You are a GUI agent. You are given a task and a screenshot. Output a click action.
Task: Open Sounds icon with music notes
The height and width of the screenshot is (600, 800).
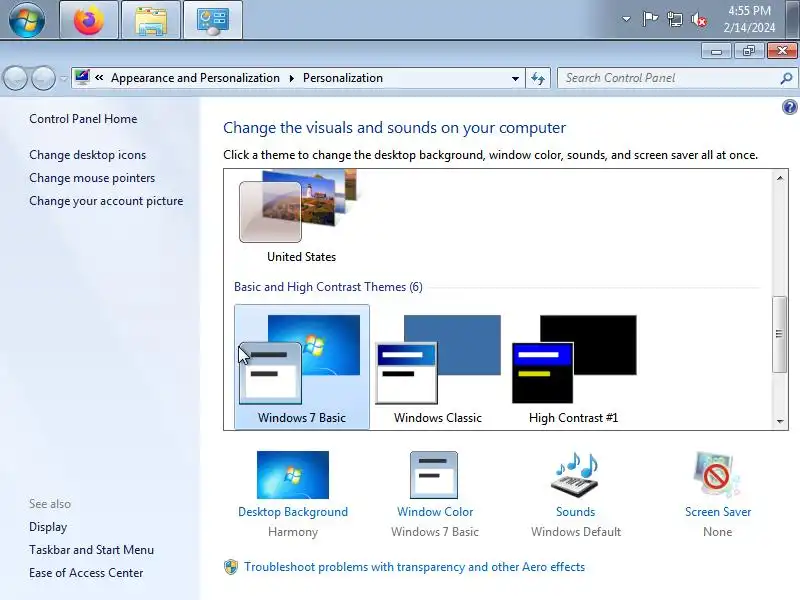point(575,474)
